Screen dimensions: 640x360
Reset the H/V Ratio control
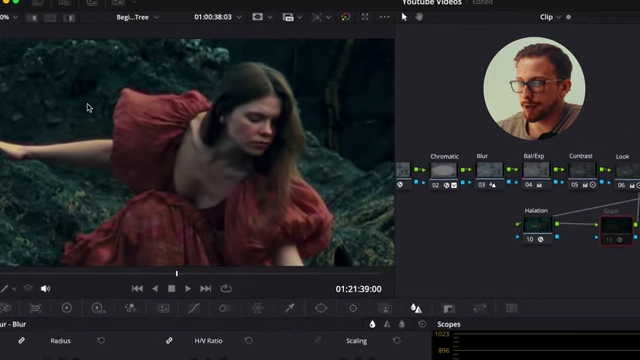coord(249,340)
